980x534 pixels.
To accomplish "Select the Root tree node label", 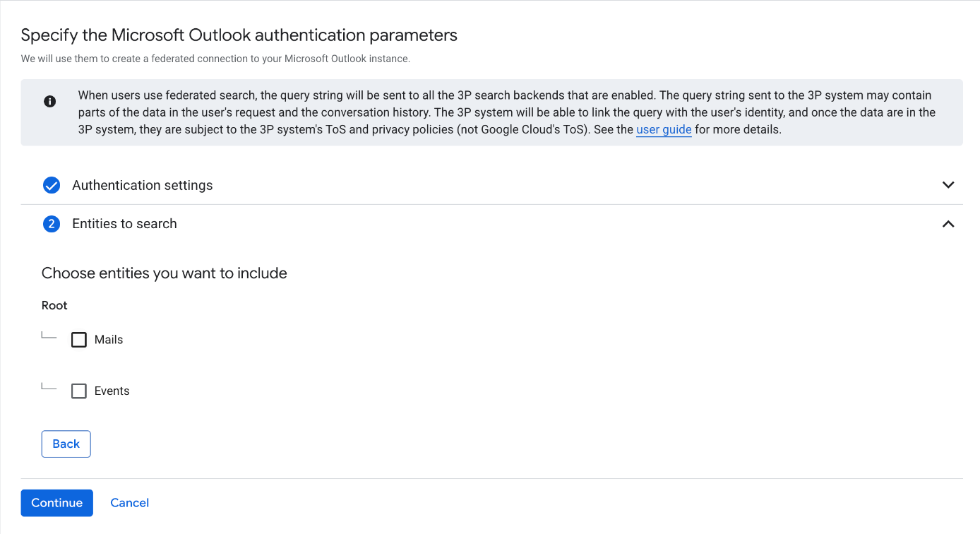I will [54, 306].
